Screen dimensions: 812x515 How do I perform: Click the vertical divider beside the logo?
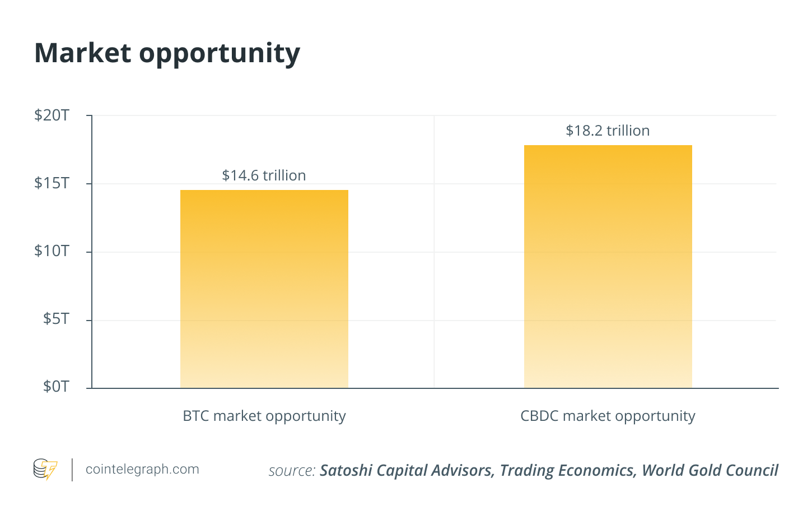pyautogui.click(x=72, y=470)
